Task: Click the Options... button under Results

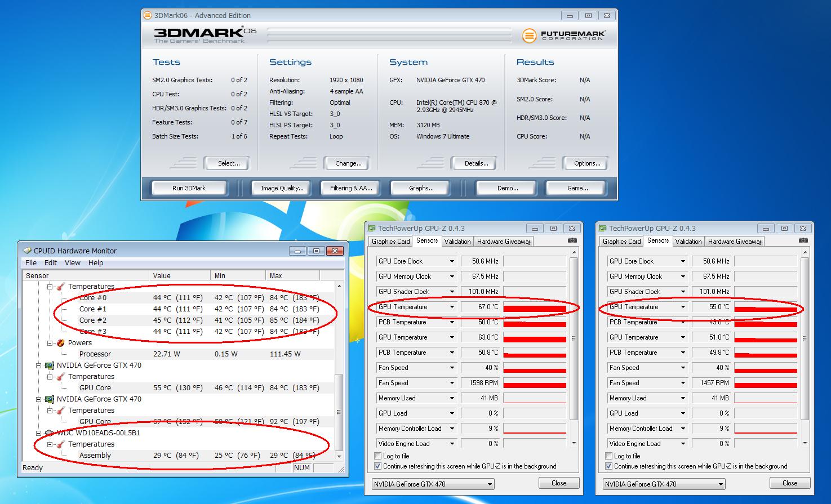Action: 587,163
